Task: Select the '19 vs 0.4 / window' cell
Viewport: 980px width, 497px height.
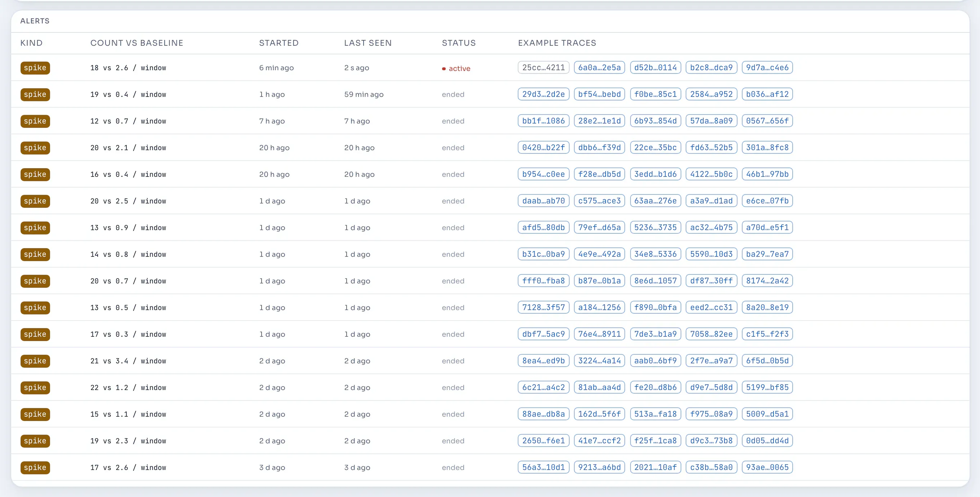Action: [x=128, y=94]
